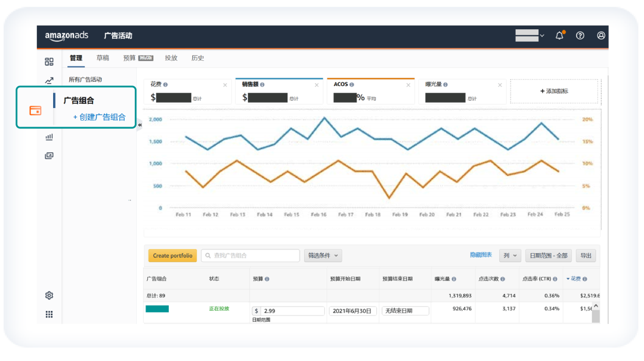
Task: Open the 列 columns dropdown
Action: tap(509, 255)
